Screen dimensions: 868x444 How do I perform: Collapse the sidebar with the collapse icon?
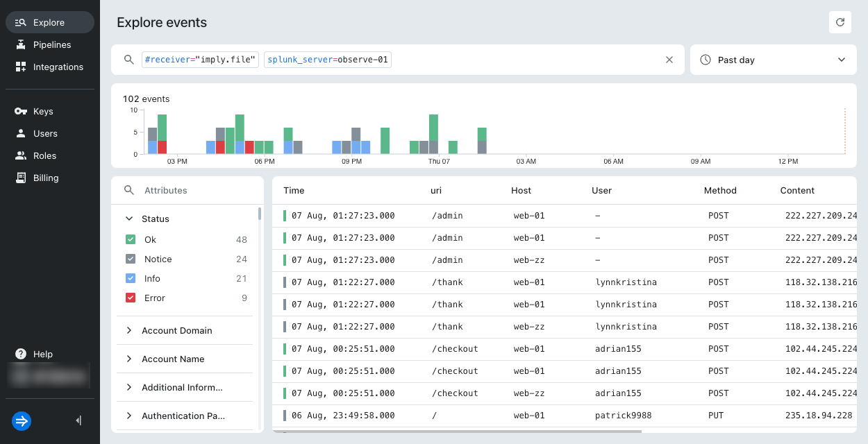pyautogui.click(x=78, y=420)
